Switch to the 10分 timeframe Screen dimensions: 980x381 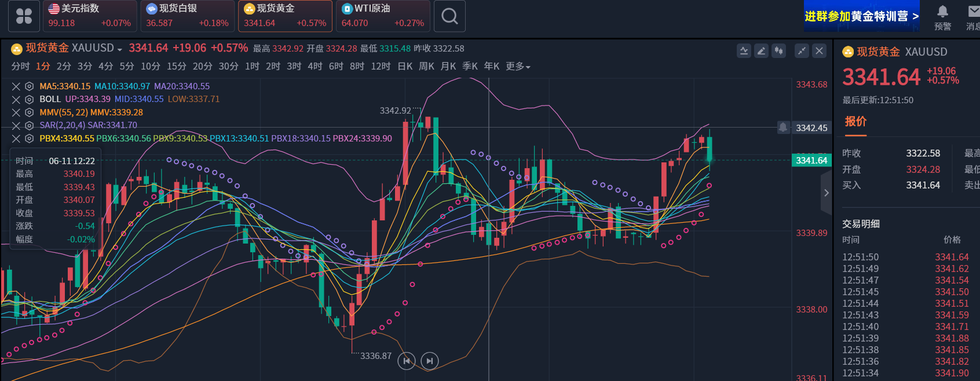click(x=151, y=67)
